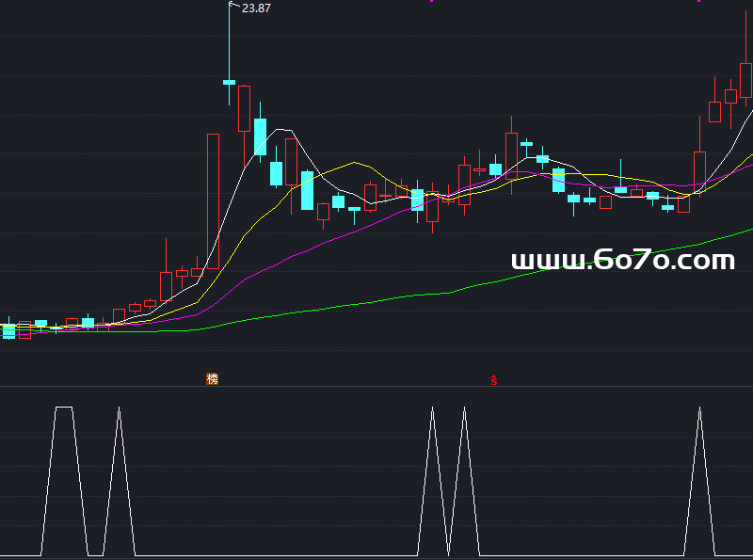The image size is (753, 560).
Task: Click the fourth indicator spike peak
Action: point(464,409)
